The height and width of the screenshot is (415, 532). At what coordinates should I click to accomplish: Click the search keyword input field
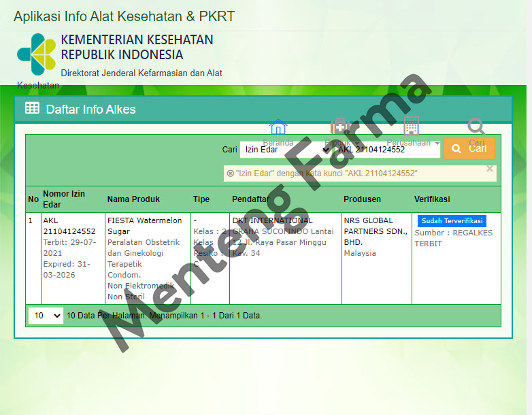click(387, 150)
